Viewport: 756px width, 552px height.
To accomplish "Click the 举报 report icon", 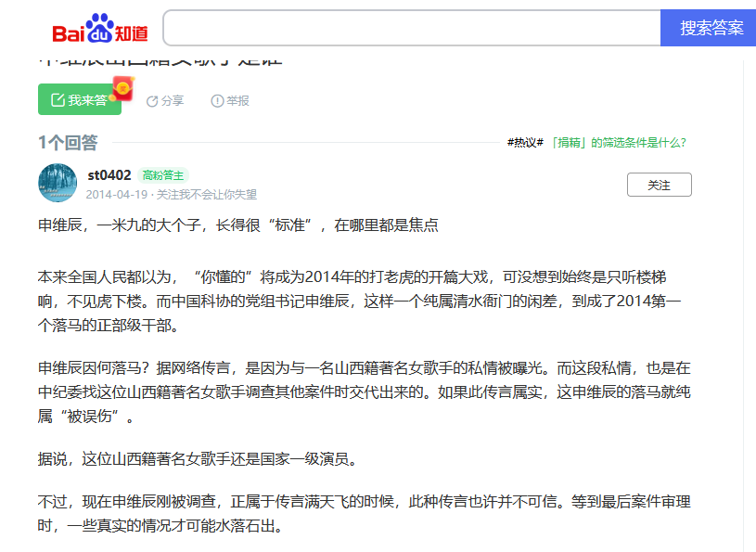I will [217, 101].
